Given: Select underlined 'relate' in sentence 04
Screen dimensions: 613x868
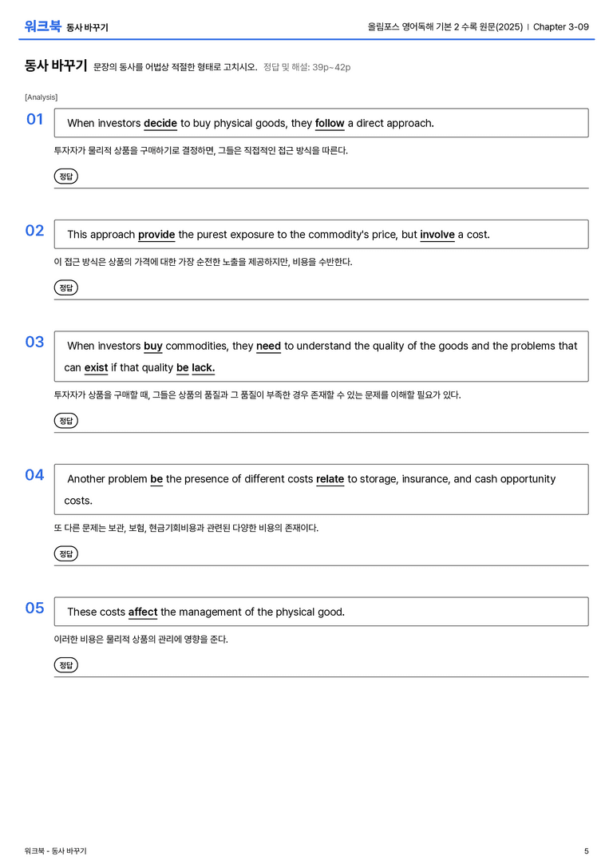Looking at the screenshot, I should pos(330,479).
